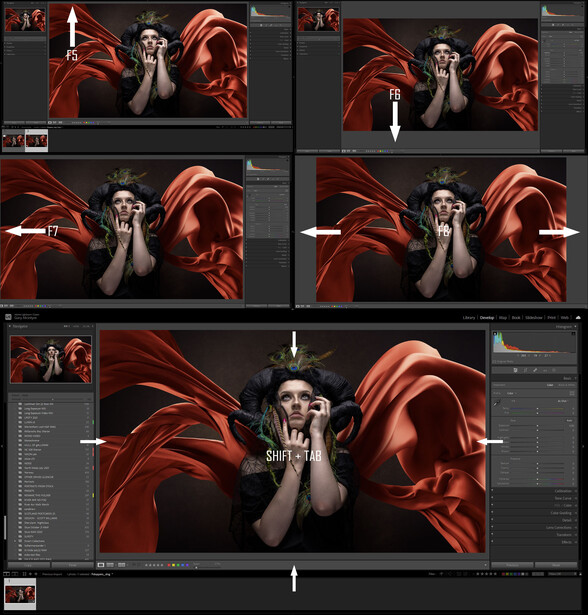Switch to the Slideshow module
Image resolution: width=588 pixels, height=615 pixels.
[533, 317]
